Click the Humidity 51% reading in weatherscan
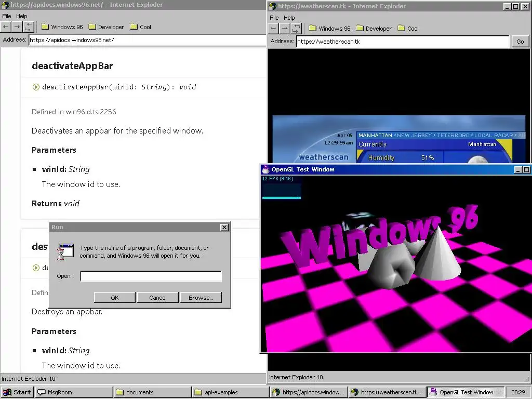This screenshot has width=532, height=399. pos(401,158)
